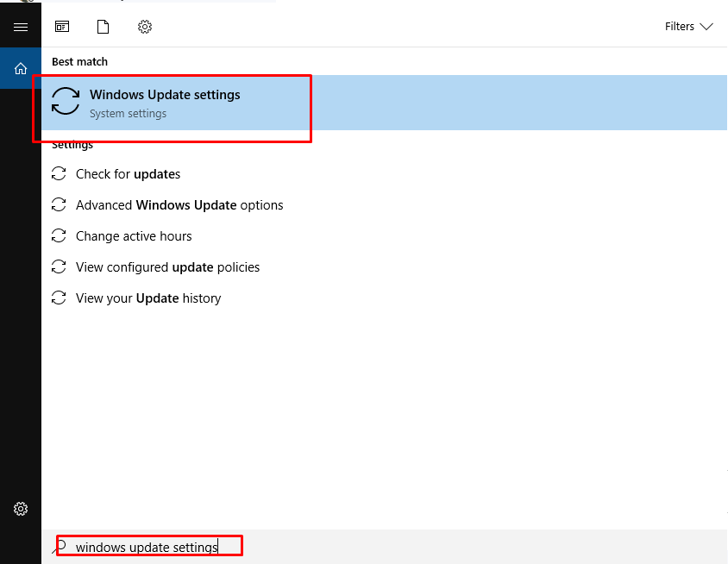The width and height of the screenshot is (728, 564).
Task: Click the search box containing windows update settings
Action: [x=384, y=547]
